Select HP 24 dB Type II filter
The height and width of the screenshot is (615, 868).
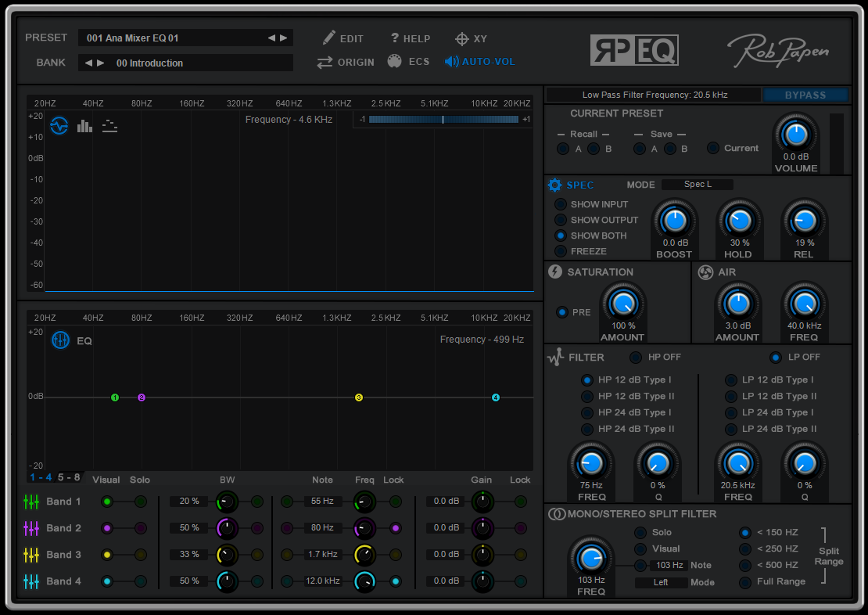coord(586,429)
